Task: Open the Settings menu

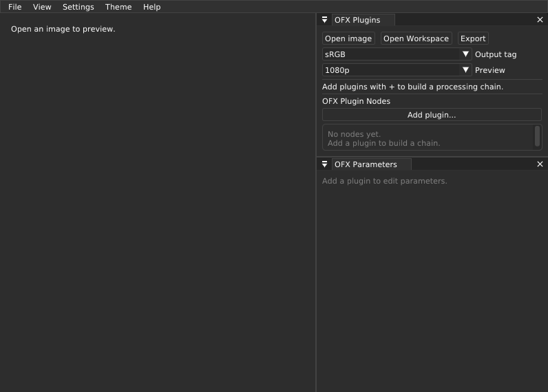Action: click(78, 7)
